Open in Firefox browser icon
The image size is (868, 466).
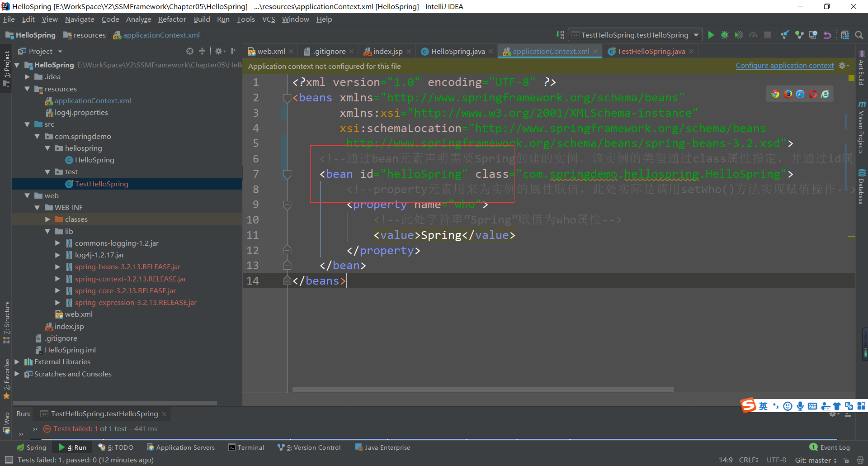(x=788, y=94)
